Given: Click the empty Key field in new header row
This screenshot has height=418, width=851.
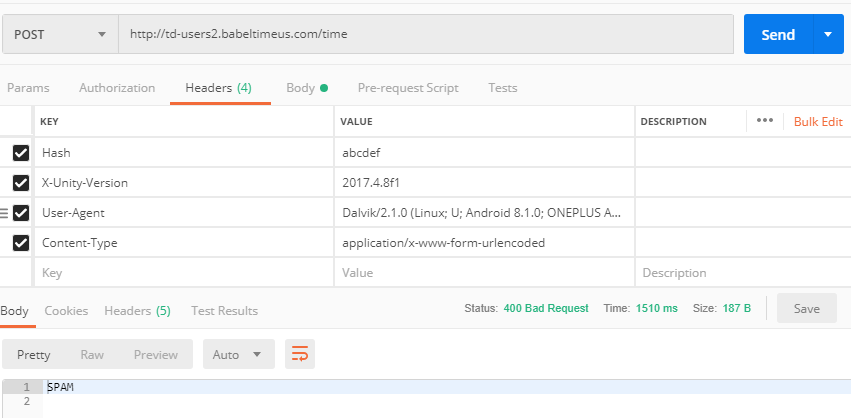Looking at the screenshot, I should [x=184, y=273].
